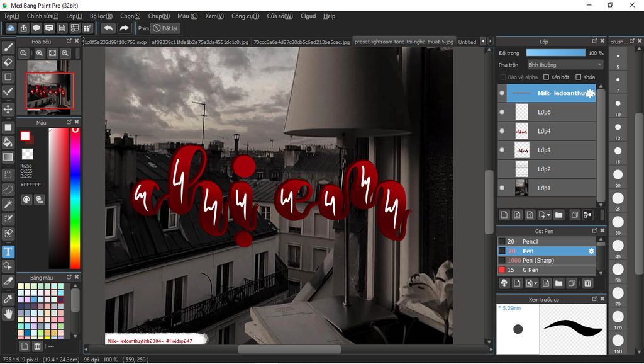Open the Tệp(F) menu
The image size is (644, 364).
pos(11,16)
